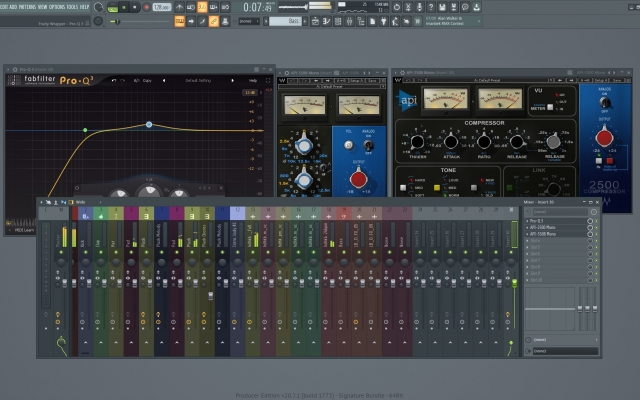The width and height of the screenshot is (640, 400).
Task: Start playback with the play button
Action: pyautogui.click(x=124, y=7)
